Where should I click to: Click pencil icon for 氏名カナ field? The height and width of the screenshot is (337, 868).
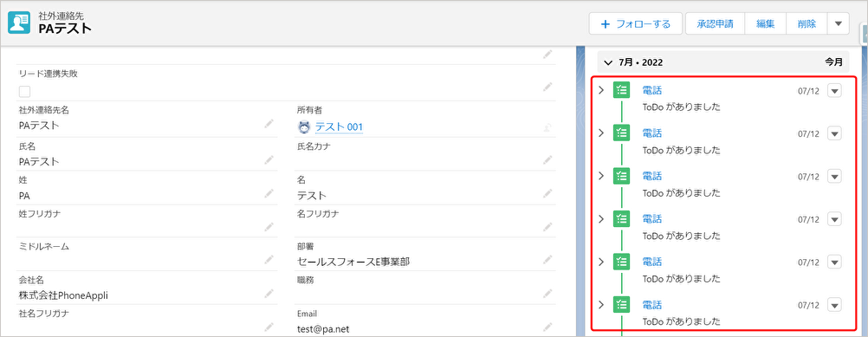coord(547,161)
